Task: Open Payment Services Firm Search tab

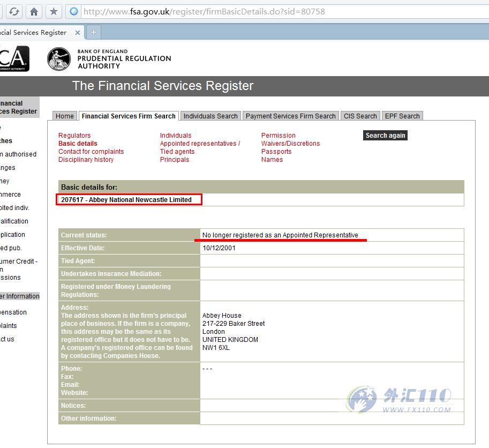Action: [291, 116]
